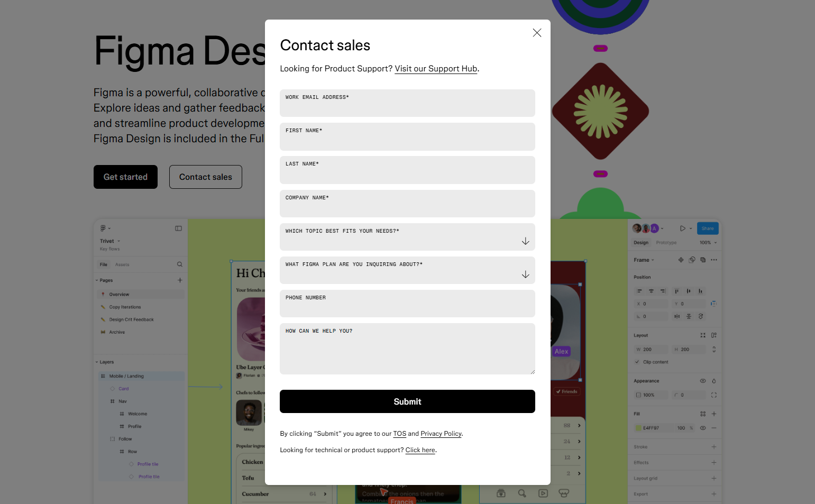
Task: Click the plus icon beside Pages
Action: pos(180,280)
